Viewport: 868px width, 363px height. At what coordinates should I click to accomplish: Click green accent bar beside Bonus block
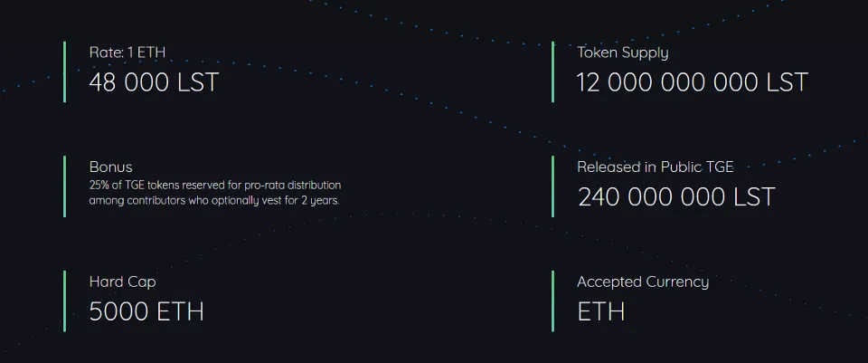[x=65, y=186]
